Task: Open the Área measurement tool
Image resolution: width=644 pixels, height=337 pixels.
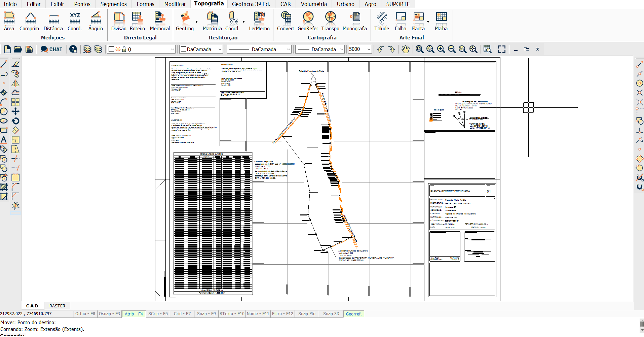Action: pyautogui.click(x=9, y=21)
